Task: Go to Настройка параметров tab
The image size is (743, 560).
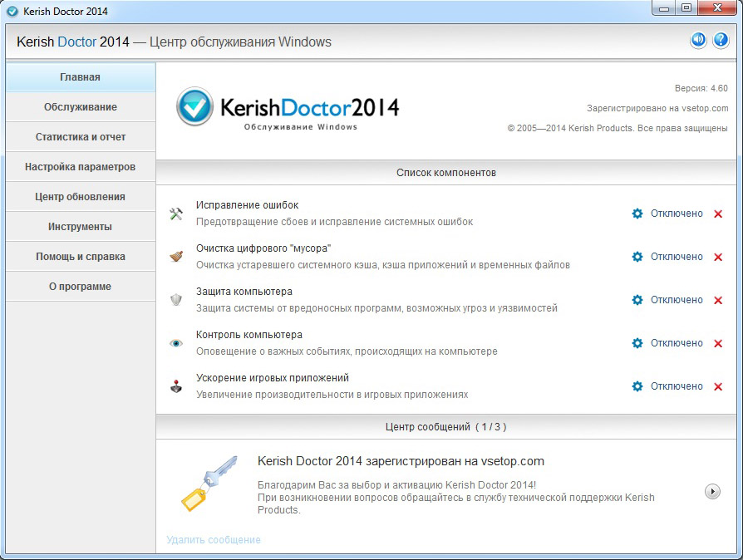Action: click(81, 167)
